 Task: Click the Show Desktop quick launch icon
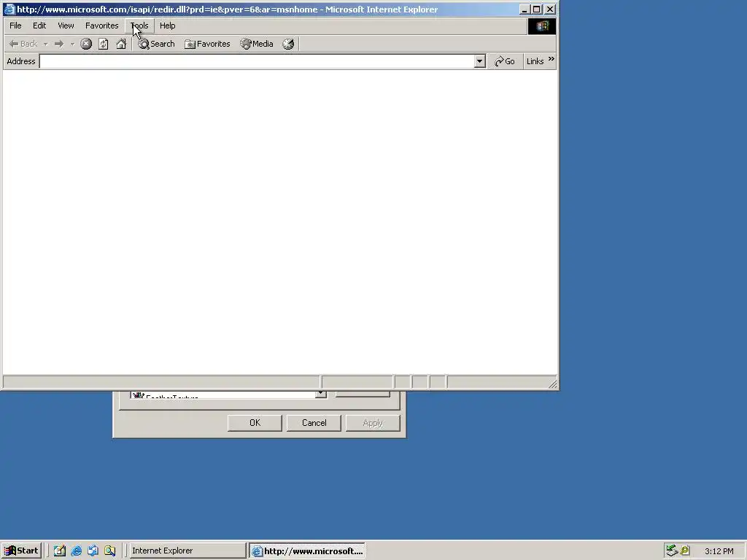(60, 551)
